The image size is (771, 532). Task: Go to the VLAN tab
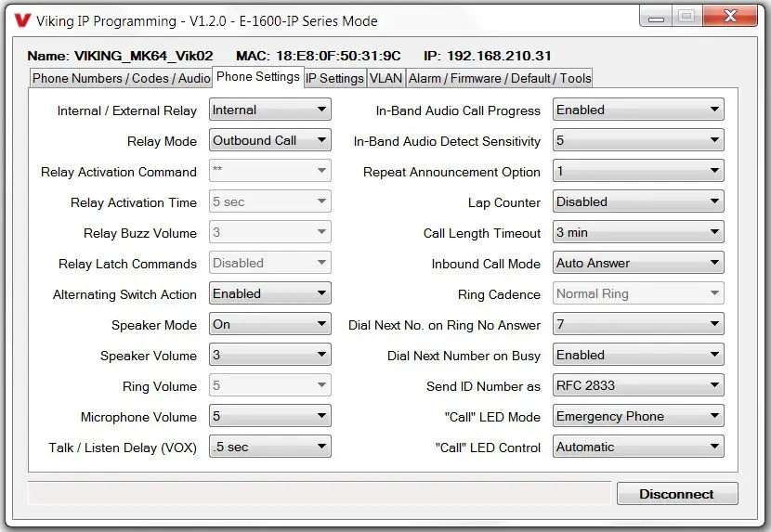[x=386, y=78]
